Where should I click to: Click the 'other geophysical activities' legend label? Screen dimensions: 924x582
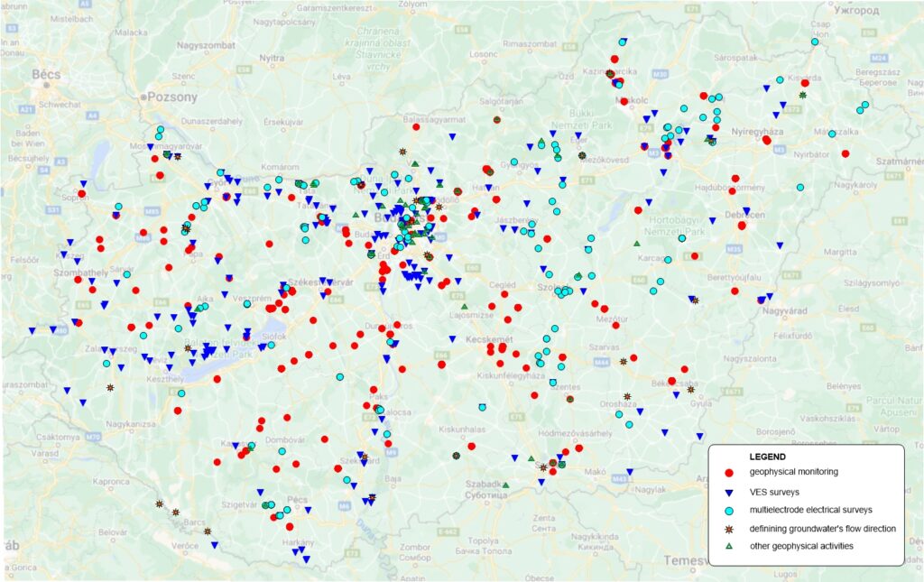pos(801,546)
